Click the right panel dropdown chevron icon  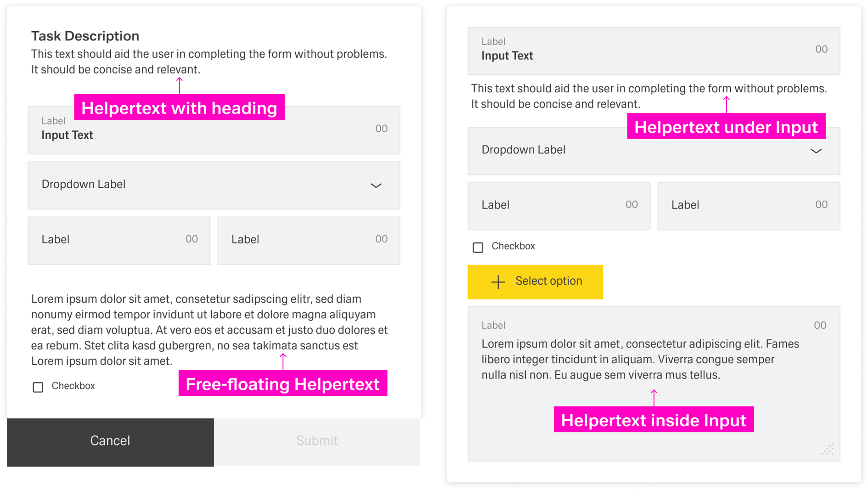pos(816,151)
